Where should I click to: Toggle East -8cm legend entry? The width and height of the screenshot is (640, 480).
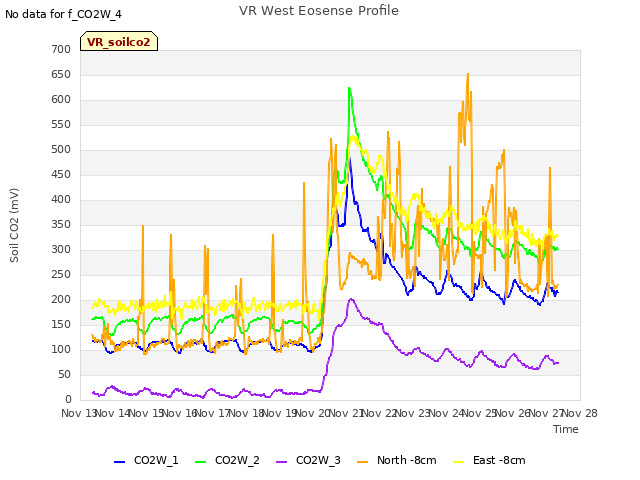click(x=489, y=460)
